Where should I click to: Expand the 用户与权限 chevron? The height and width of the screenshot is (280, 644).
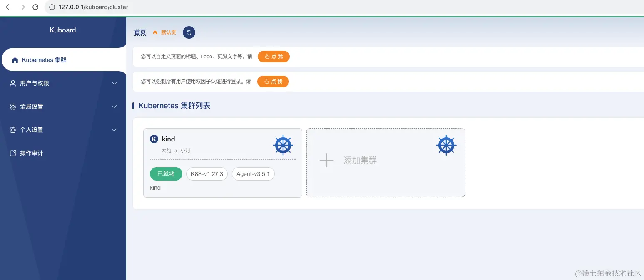click(114, 83)
